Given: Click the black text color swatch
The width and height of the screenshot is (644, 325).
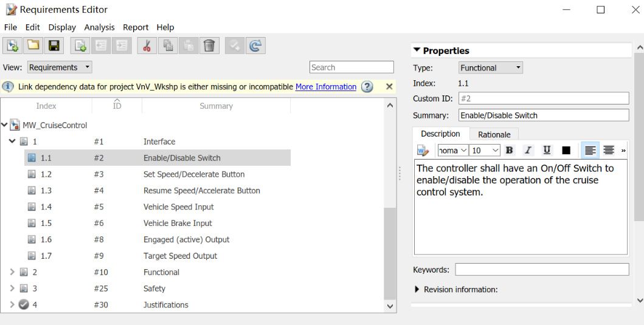Looking at the screenshot, I should click(x=566, y=150).
